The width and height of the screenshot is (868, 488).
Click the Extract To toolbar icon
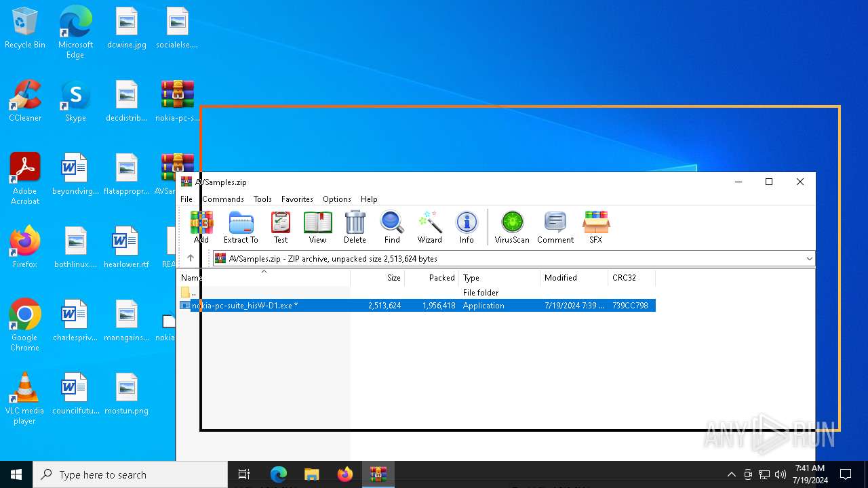241,227
